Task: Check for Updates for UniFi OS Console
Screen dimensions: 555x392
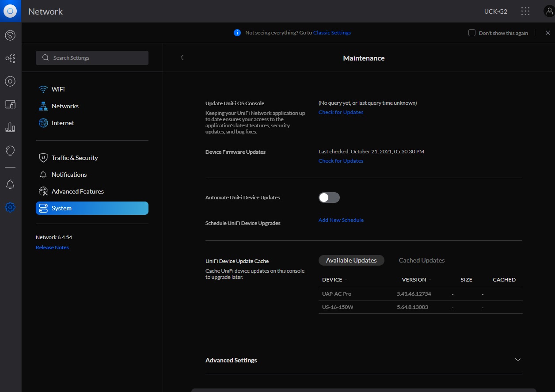Action: pyautogui.click(x=341, y=112)
